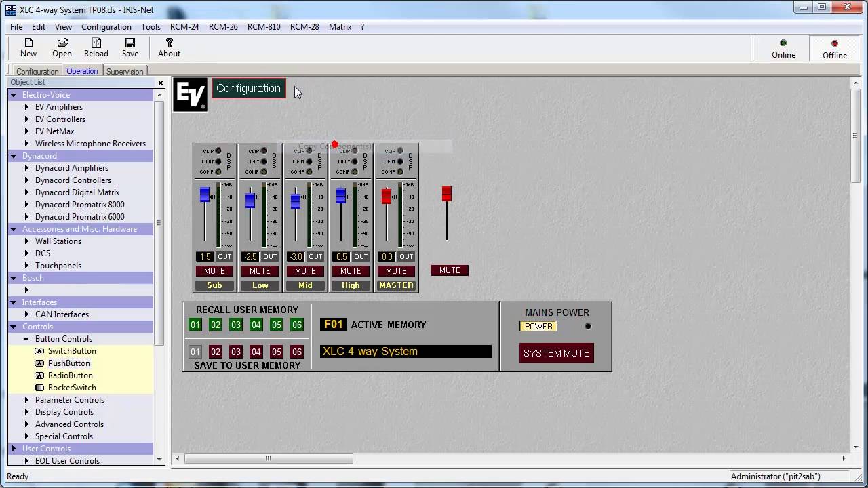Screen dimensions: 868x488
Task: Select the RadioButton control icon
Action: click(x=39, y=375)
